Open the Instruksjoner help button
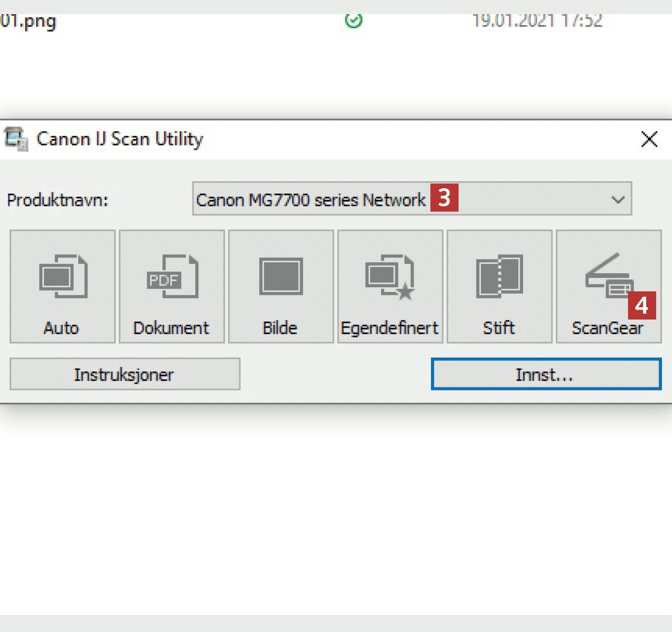The width and height of the screenshot is (672, 632). (x=125, y=374)
